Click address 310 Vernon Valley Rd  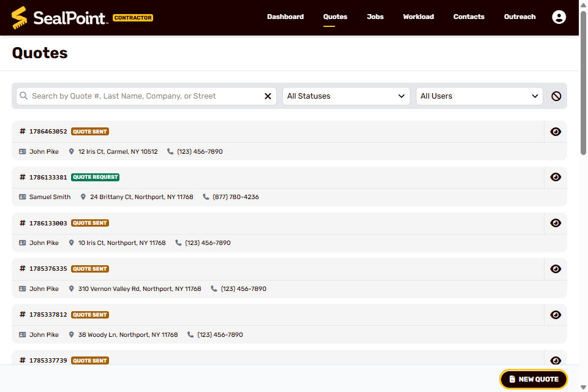coord(140,289)
